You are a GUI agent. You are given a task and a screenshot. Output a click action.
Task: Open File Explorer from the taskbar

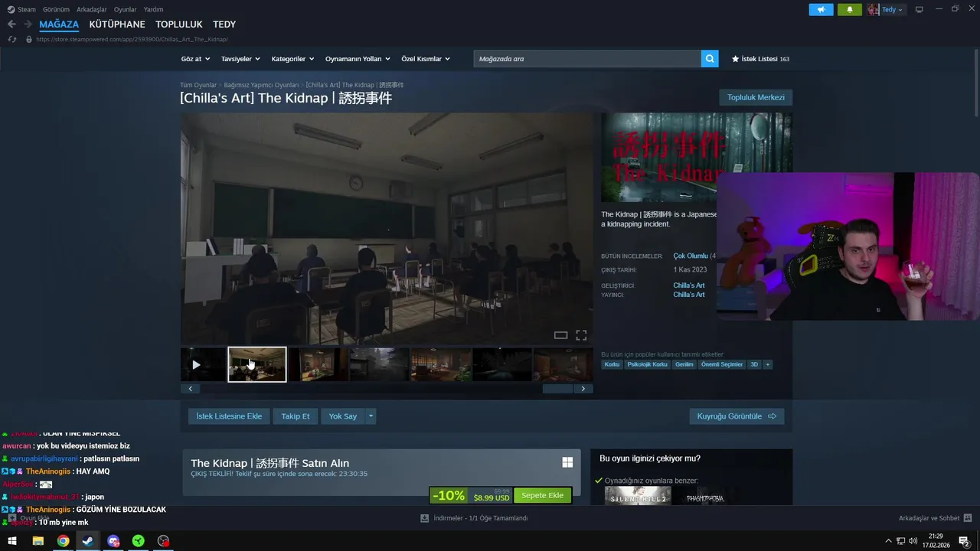38,541
